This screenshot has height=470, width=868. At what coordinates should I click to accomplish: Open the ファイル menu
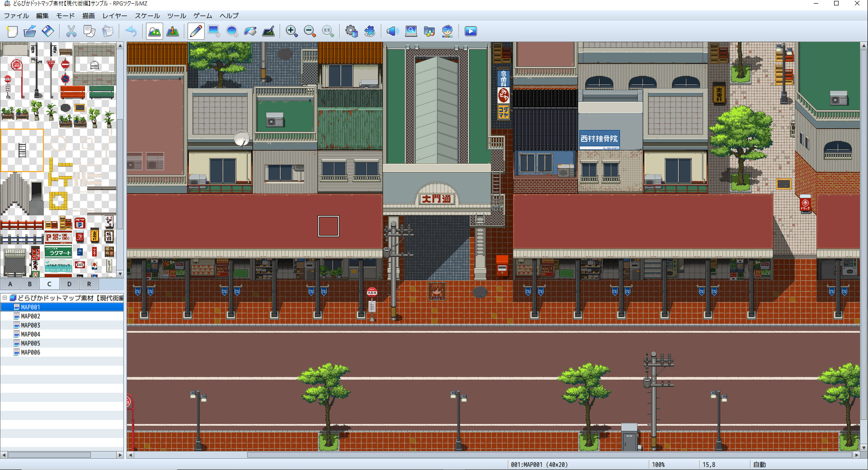[16, 16]
